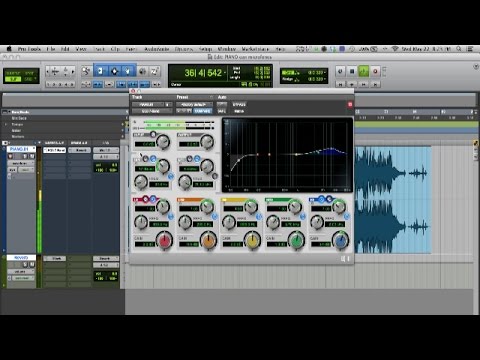Click the transport Fast Forward button
Viewport: 480px width, 360px height.
pyautogui.click(x=364, y=84)
